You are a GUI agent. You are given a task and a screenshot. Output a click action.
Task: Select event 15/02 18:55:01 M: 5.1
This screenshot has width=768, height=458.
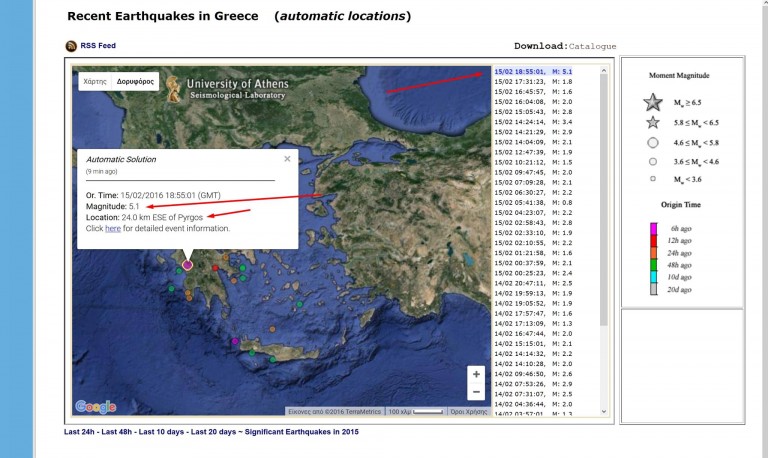coord(533,72)
